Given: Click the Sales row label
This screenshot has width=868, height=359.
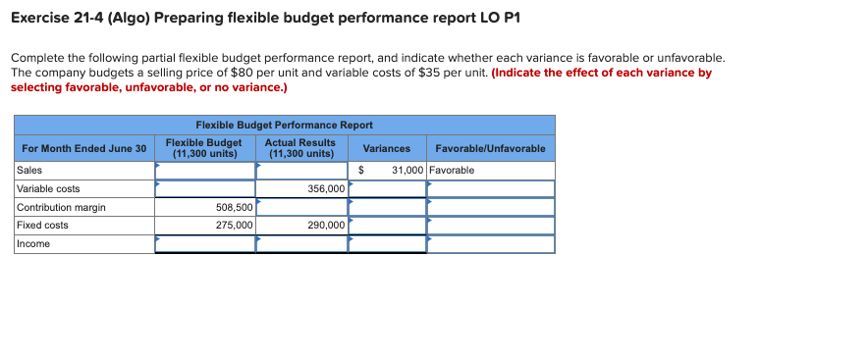Looking at the screenshot, I should click(29, 171).
